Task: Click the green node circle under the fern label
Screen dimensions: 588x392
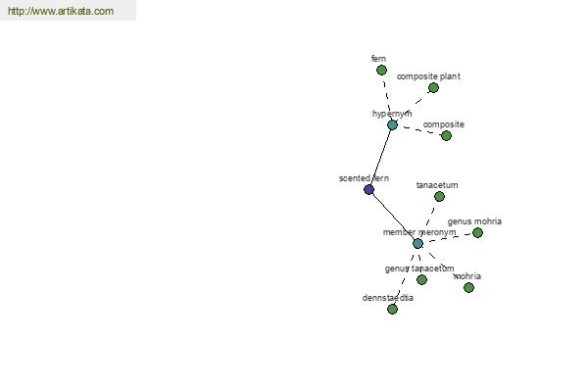Action: 382,71
